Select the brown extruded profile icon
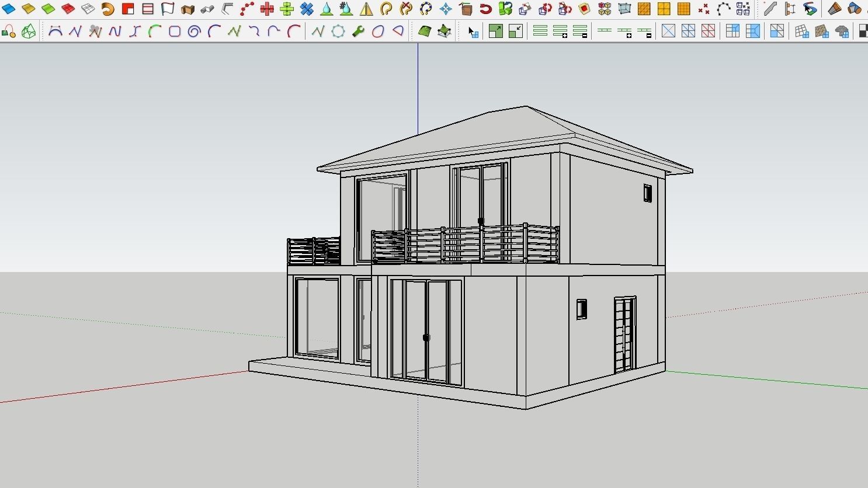 pos(188,9)
